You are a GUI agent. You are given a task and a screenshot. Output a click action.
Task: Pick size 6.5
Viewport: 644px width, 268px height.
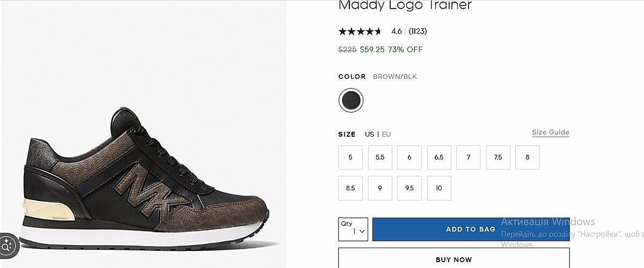tap(439, 158)
